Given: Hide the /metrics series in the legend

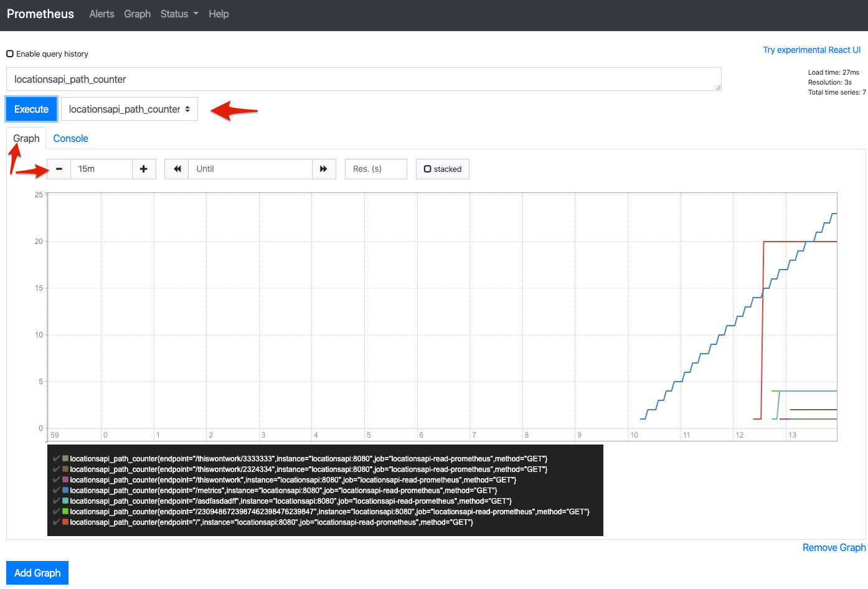Looking at the screenshot, I should [x=65, y=490].
